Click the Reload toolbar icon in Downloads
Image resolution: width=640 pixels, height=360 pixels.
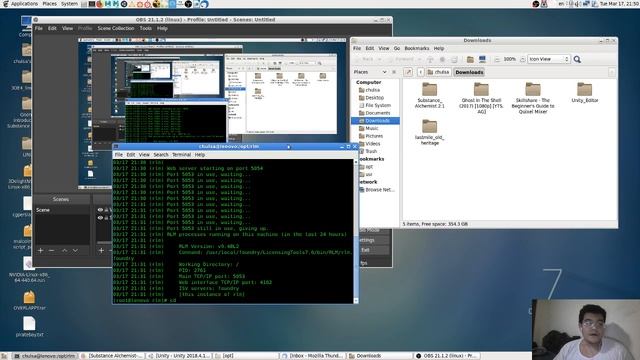(454, 60)
